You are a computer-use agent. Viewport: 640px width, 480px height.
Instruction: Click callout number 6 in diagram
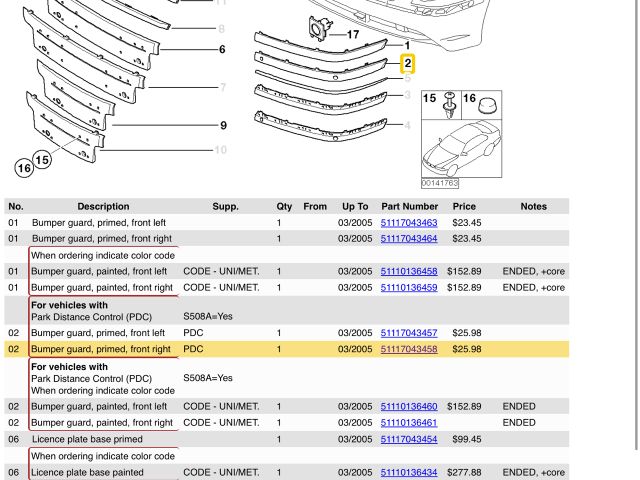pos(221,49)
